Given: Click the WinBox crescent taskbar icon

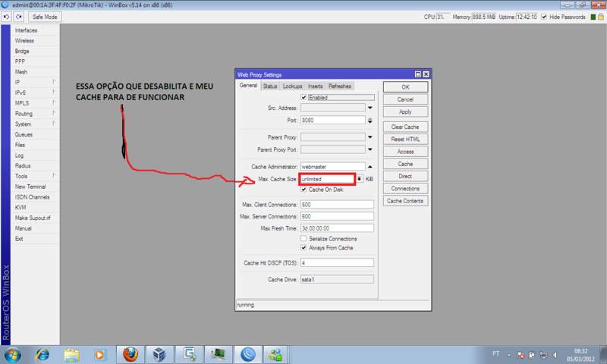Looking at the screenshot, I should pos(248,355).
